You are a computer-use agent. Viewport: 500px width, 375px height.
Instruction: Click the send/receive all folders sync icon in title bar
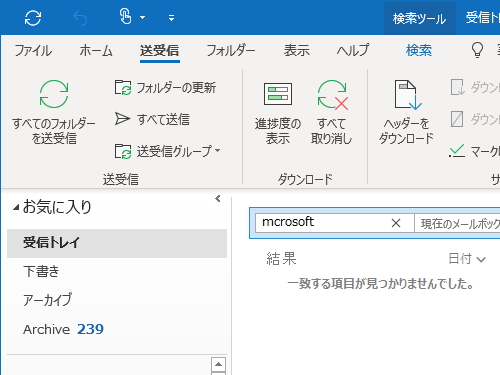coord(33,18)
